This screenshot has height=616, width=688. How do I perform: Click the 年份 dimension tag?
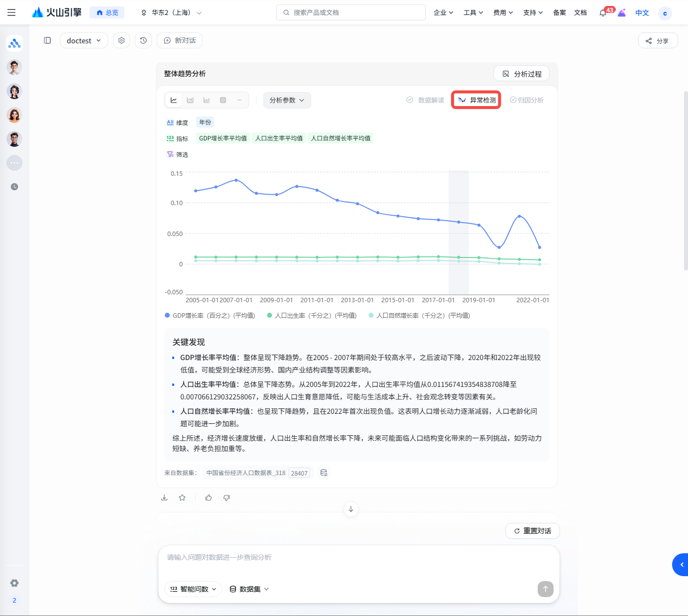(x=205, y=123)
